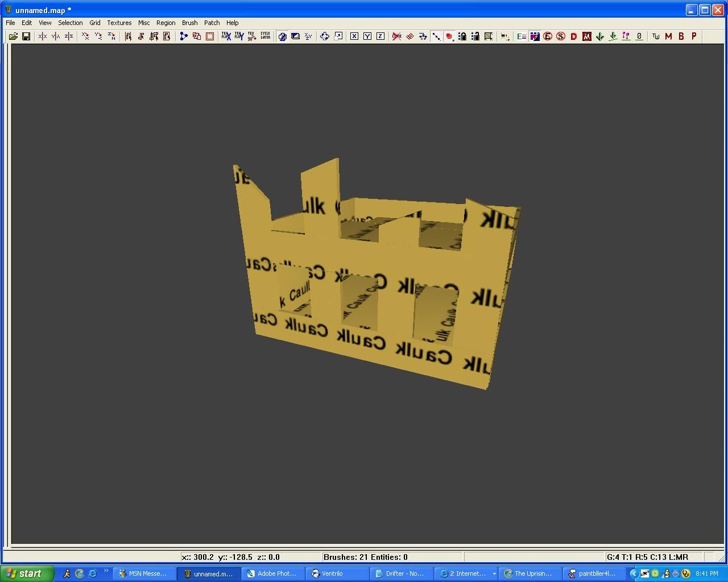Click the red M toolbar icon
The width and height of the screenshot is (728, 582).
pos(668,36)
